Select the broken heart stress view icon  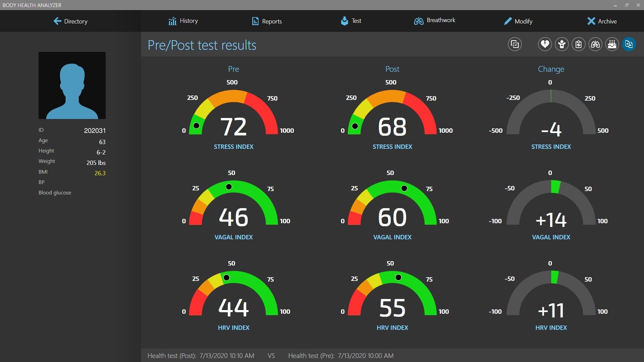(545, 44)
